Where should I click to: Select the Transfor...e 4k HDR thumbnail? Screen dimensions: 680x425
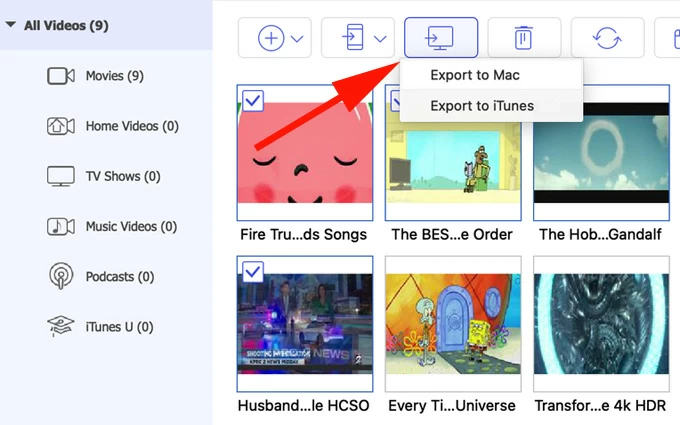pos(602,324)
